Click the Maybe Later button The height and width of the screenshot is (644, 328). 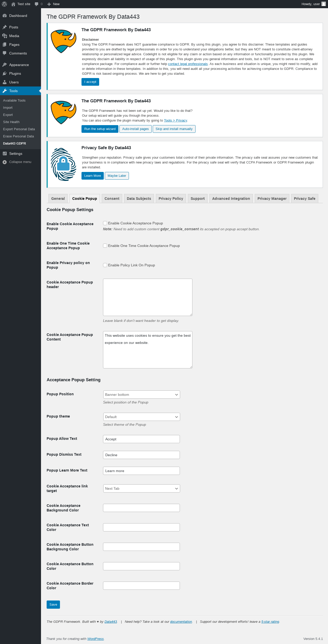click(117, 176)
